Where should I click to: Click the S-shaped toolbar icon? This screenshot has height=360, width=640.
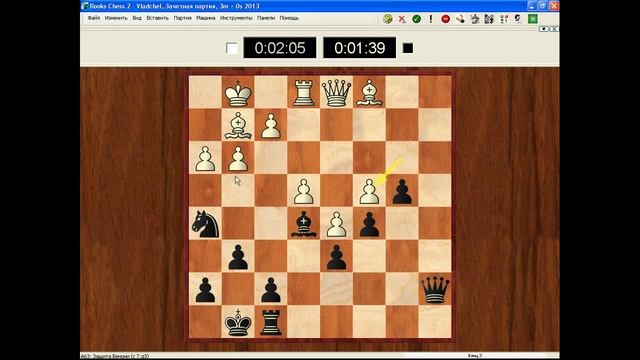click(518, 19)
